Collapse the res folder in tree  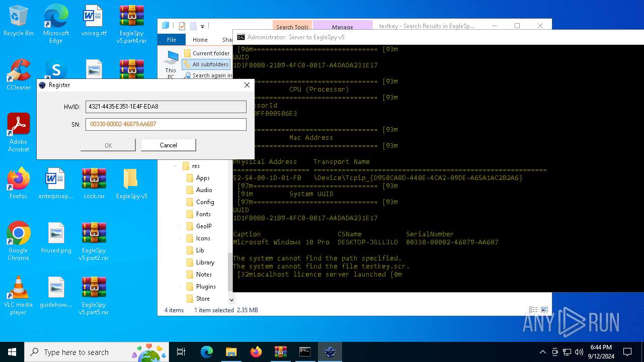tap(175, 166)
